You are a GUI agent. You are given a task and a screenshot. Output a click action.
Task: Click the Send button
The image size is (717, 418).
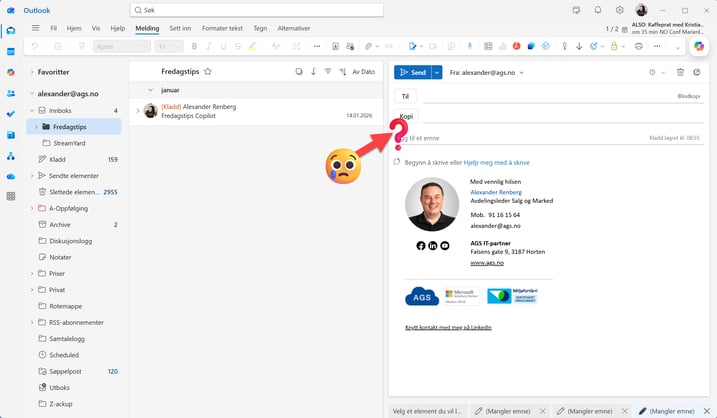pyautogui.click(x=412, y=72)
